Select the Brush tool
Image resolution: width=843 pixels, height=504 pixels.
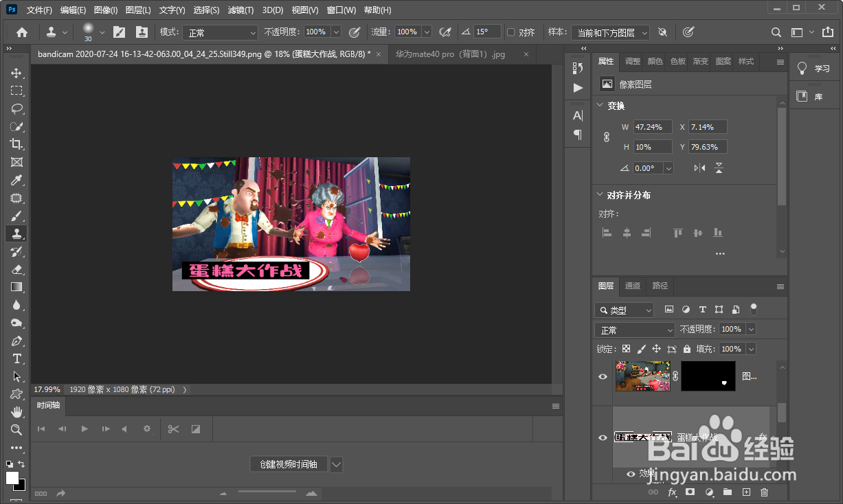(16, 216)
